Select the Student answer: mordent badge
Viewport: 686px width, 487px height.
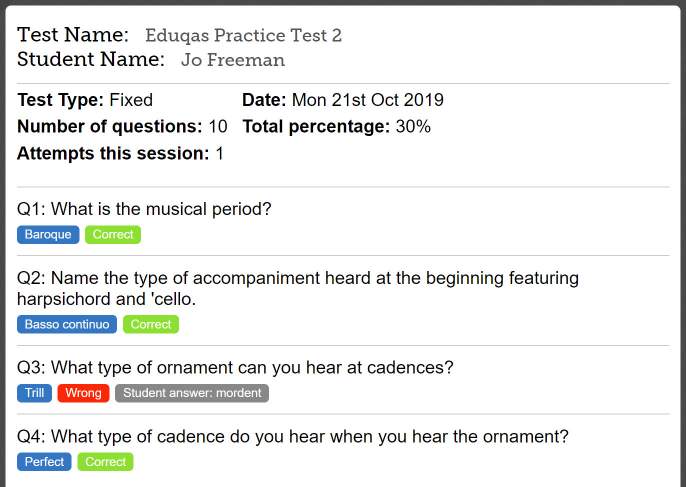coord(192,393)
